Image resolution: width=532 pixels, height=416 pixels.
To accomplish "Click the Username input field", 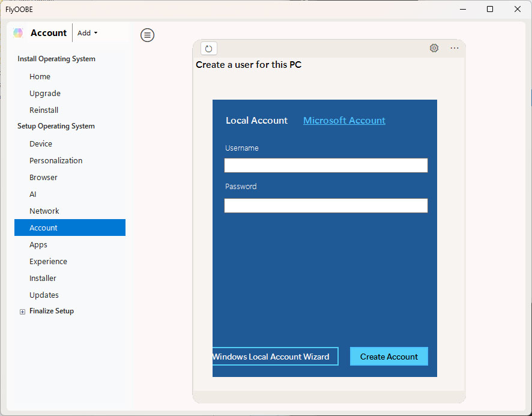I will point(325,166).
